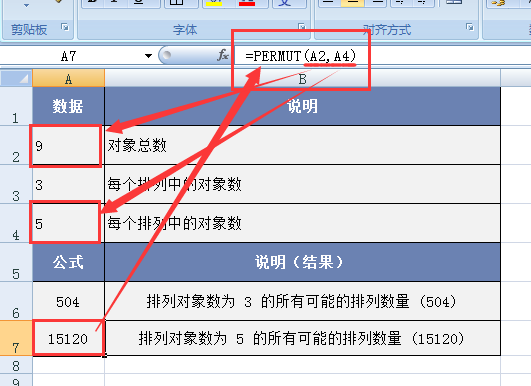Open the paste options dropdown arrow
Viewport: 531px width, 386px height.
[26, 5]
